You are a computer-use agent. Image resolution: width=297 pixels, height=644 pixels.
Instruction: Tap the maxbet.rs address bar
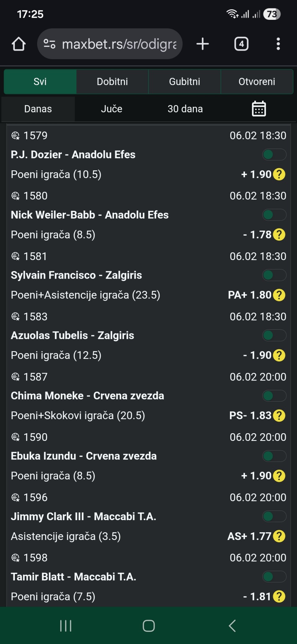tap(119, 44)
